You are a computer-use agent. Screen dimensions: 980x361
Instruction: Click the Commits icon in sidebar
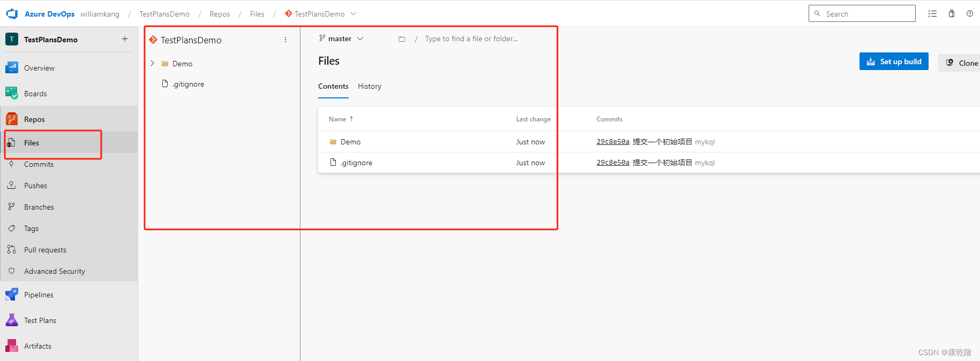[x=11, y=164]
